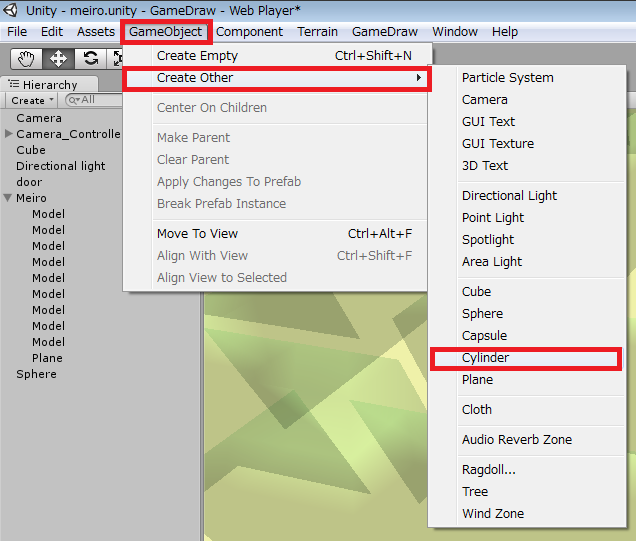Click the Hierarchy search field

94,100
